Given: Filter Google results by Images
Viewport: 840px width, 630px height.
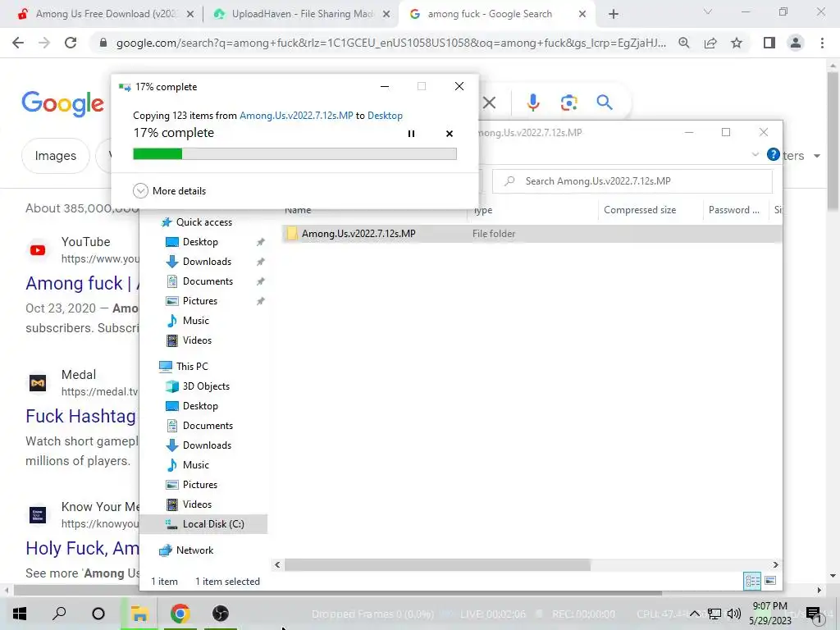Looking at the screenshot, I should 56,156.
